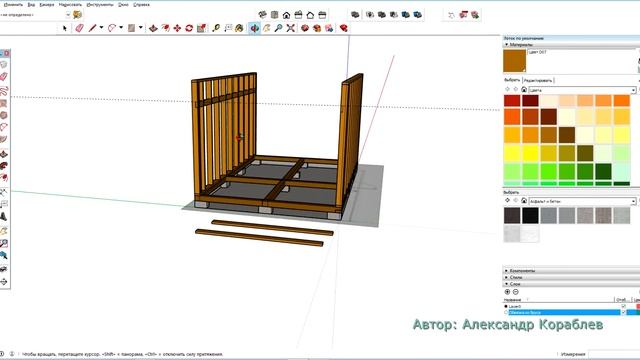
Task: Set Layer0 as active layer radio
Action: (506, 306)
